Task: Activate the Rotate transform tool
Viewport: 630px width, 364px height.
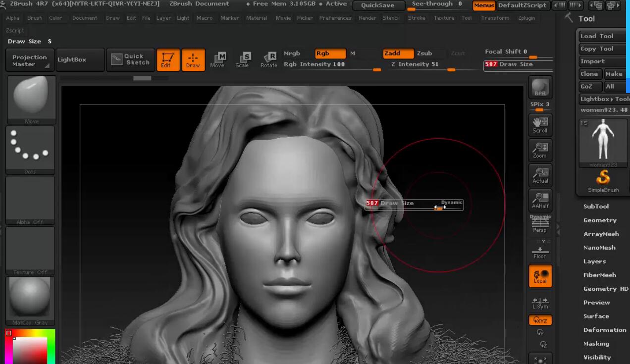Action: tap(268, 59)
